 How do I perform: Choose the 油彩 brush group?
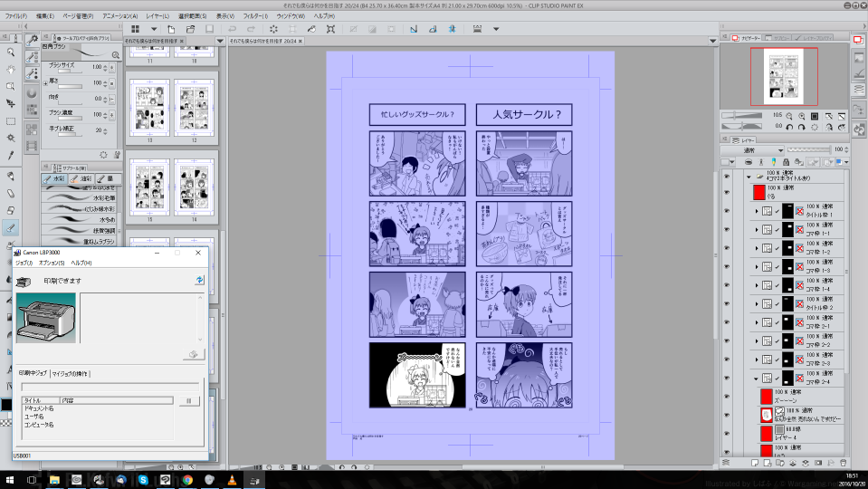point(81,179)
